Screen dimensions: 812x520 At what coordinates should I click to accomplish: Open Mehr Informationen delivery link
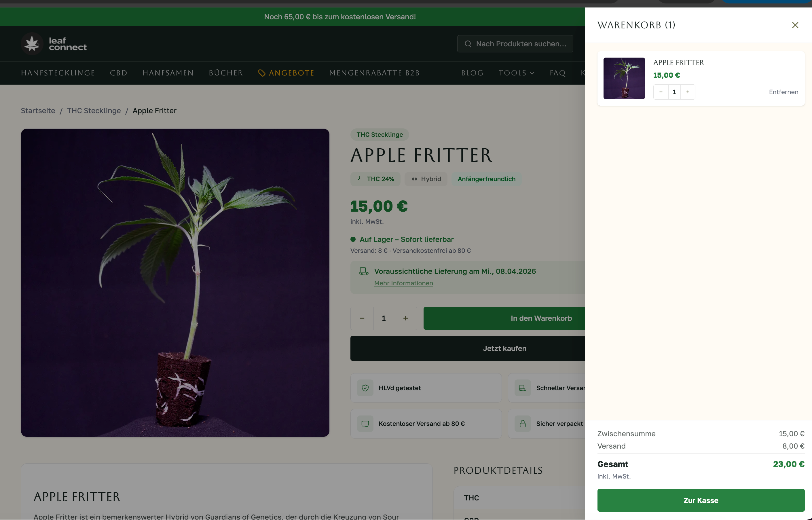[x=403, y=283]
